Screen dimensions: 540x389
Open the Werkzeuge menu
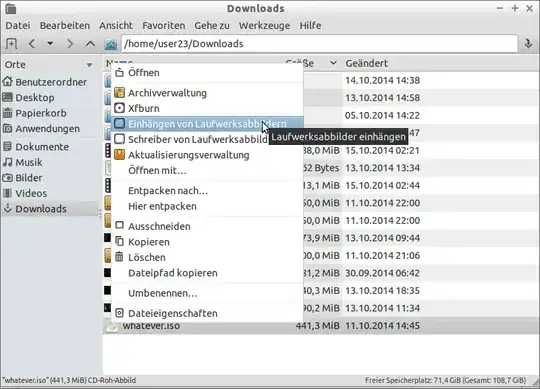264,25
